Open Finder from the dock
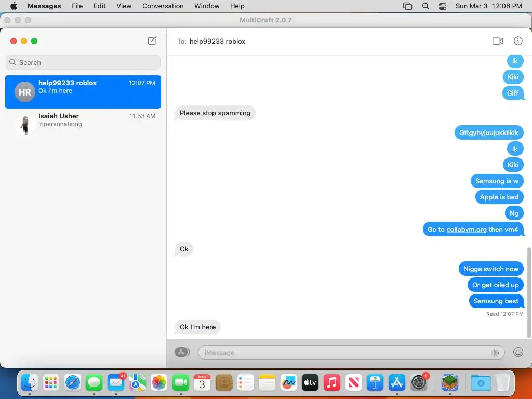The height and width of the screenshot is (399, 532). [30, 383]
